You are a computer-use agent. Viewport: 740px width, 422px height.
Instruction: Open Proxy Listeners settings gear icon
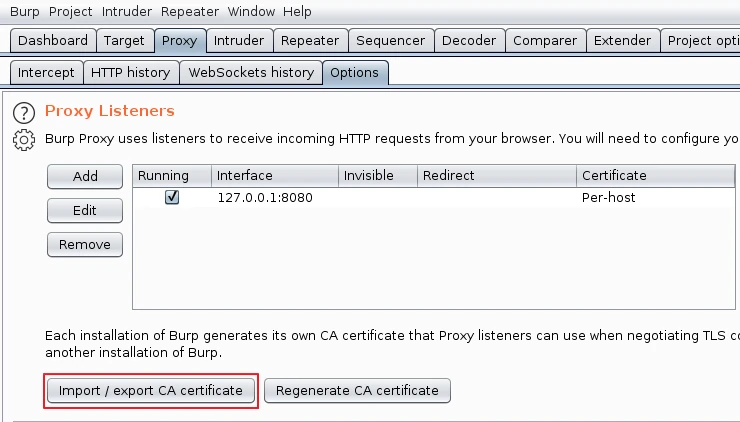pos(24,140)
